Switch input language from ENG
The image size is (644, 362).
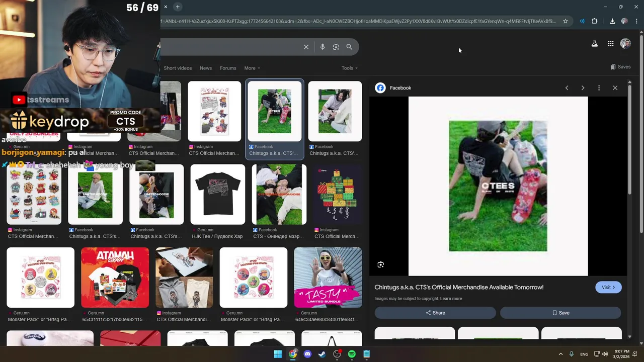pyautogui.click(x=584, y=354)
